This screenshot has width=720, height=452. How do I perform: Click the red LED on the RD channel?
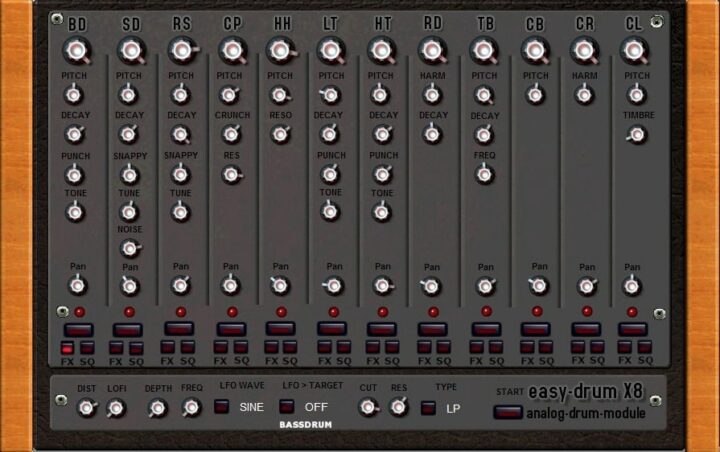pos(433,312)
